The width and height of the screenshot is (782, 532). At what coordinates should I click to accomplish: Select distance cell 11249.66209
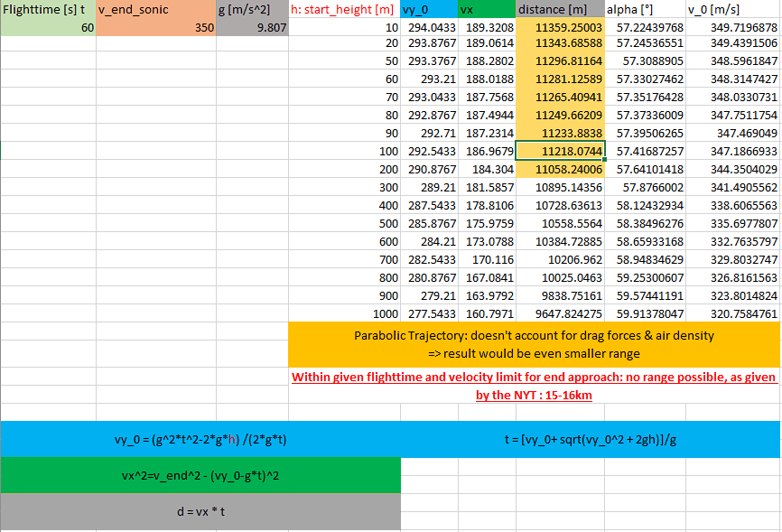click(x=561, y=115)
